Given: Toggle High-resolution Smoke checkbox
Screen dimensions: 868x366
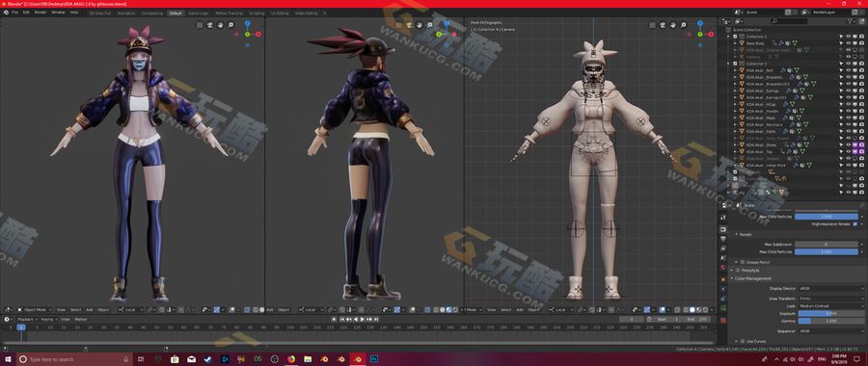Looking at the screenshot, I should 855,223.
